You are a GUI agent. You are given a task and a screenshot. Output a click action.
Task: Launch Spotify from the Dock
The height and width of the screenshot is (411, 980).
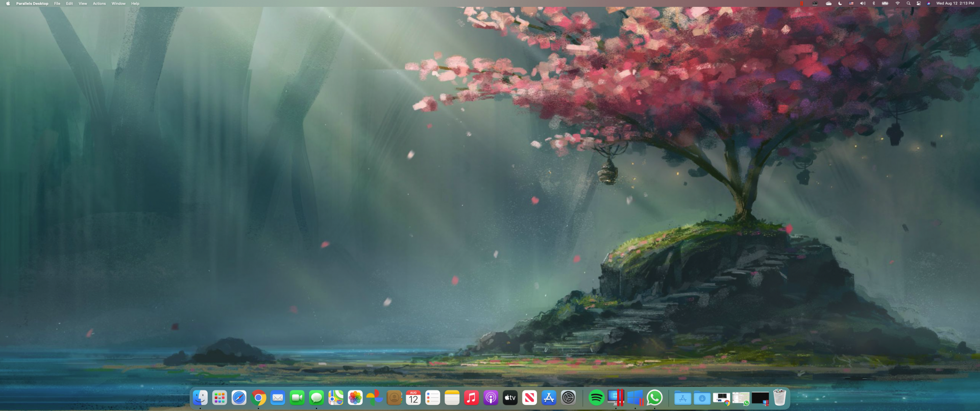point(596,398)
